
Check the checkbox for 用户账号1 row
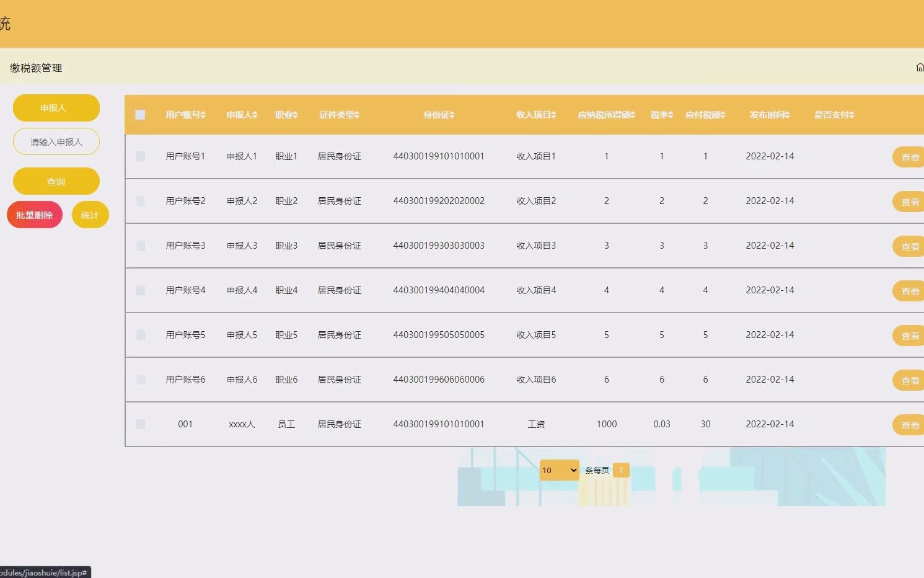pos(140,156)
